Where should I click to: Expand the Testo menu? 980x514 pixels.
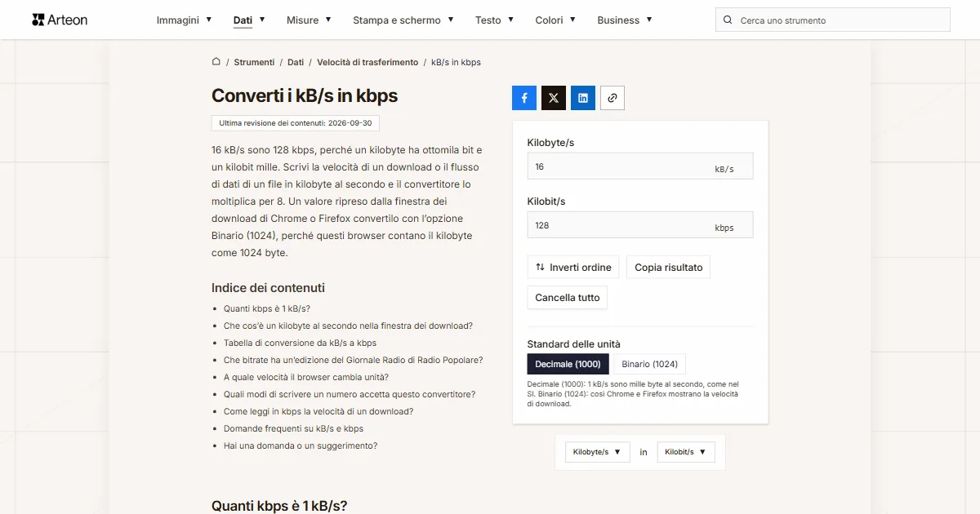(495, 20)
